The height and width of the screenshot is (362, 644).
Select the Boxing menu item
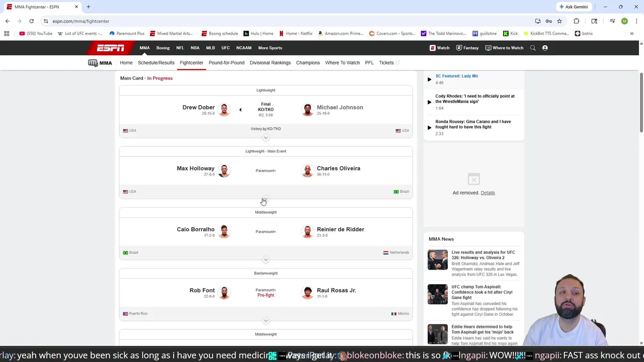pos(163,48)
